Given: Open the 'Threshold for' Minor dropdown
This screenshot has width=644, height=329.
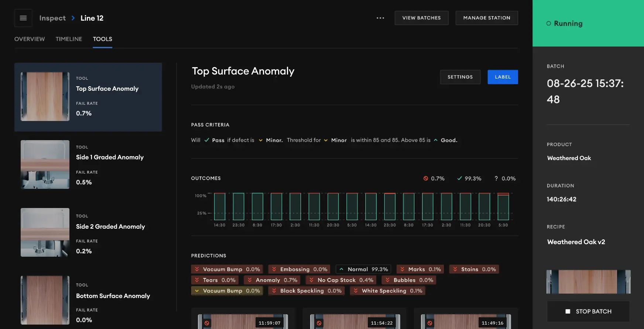Looking at the screenshot, I should [335, 140].
